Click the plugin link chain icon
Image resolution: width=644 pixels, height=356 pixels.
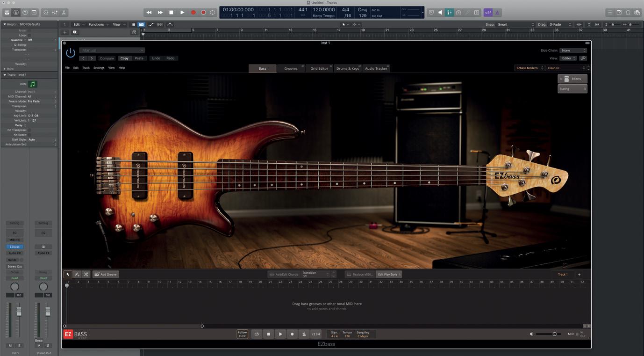click(x=583, y=58)
